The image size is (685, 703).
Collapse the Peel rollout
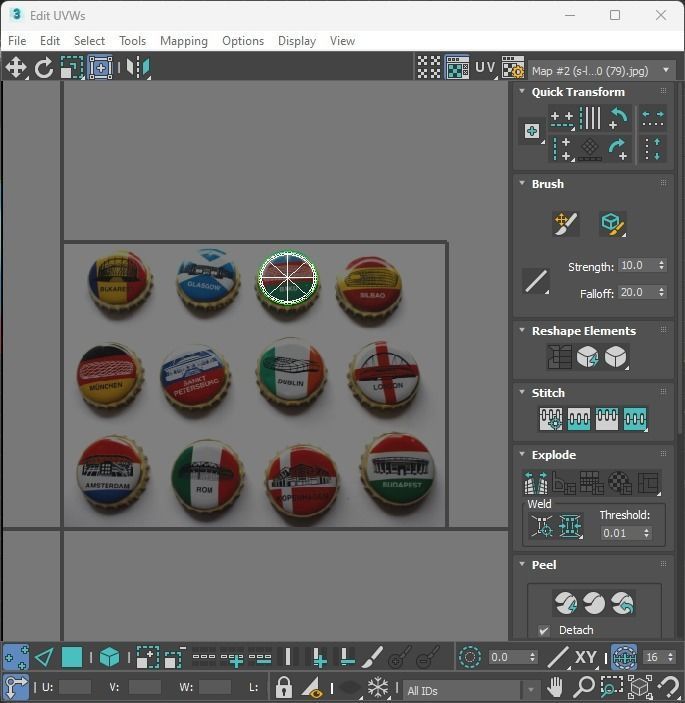(522, 564)
